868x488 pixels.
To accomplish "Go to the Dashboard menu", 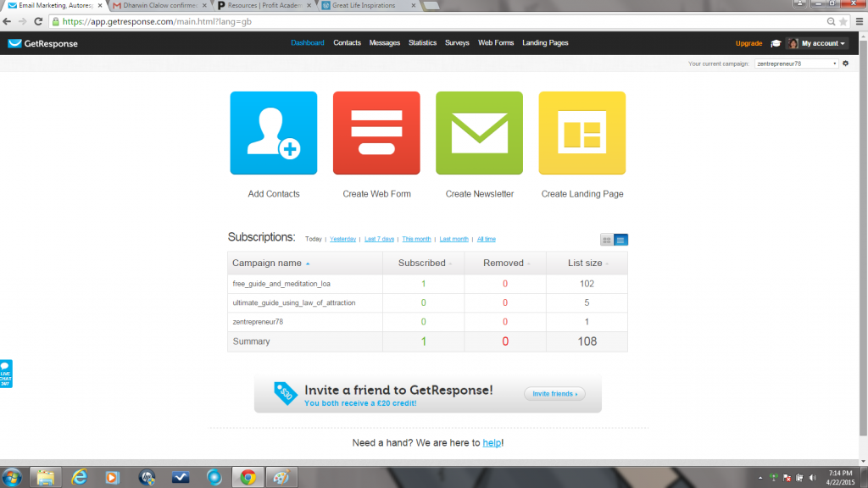I will pos(307,42).
